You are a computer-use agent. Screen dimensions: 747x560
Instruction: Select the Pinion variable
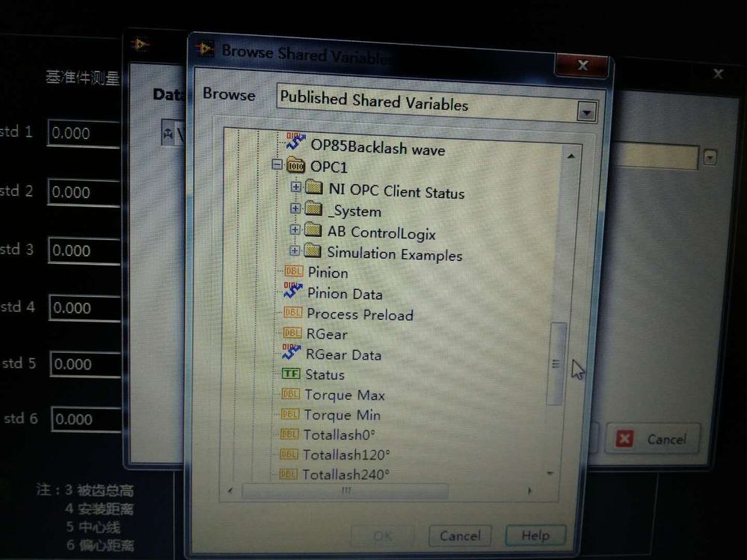point(328,272)
